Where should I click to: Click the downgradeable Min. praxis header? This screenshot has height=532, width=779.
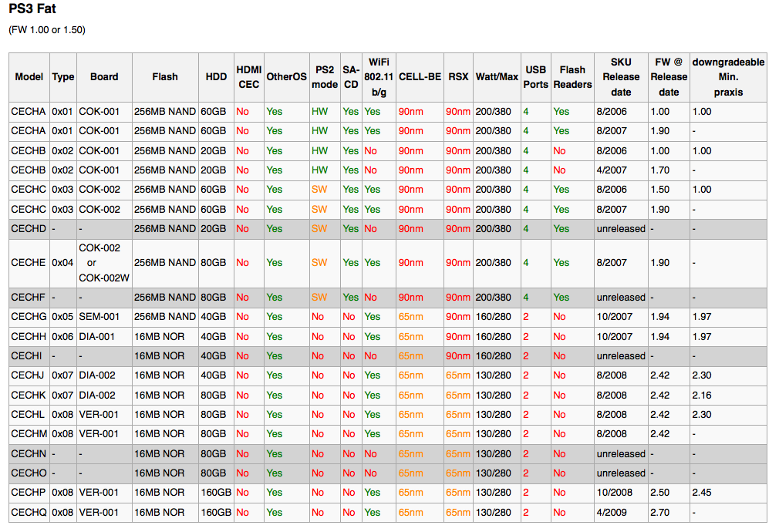click(728, 77)
